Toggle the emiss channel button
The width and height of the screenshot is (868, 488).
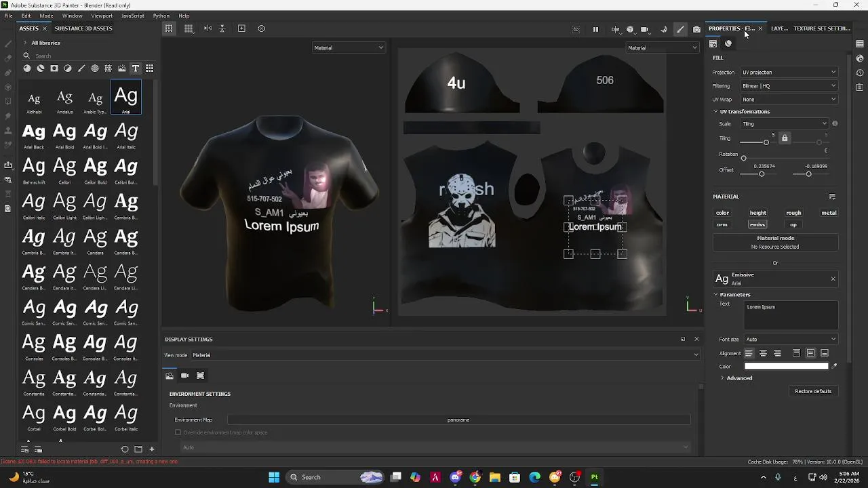point(757,224)
